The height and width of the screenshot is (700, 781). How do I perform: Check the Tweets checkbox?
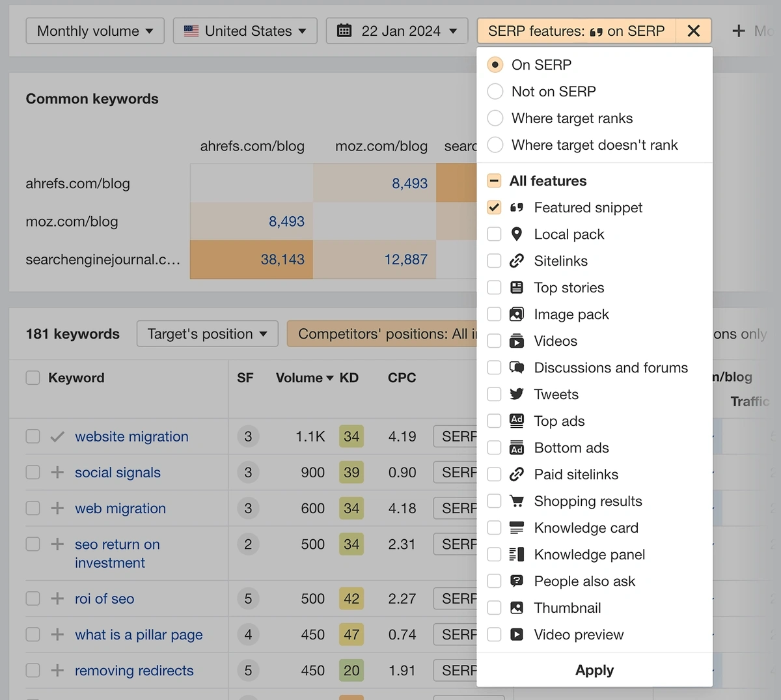point(495,395)
